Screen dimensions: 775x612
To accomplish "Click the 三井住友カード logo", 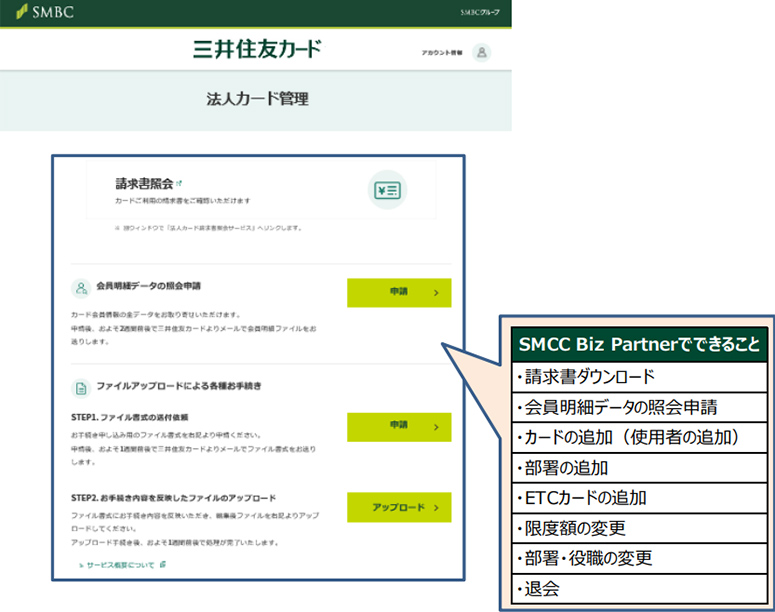I will (x=257, y=49).
